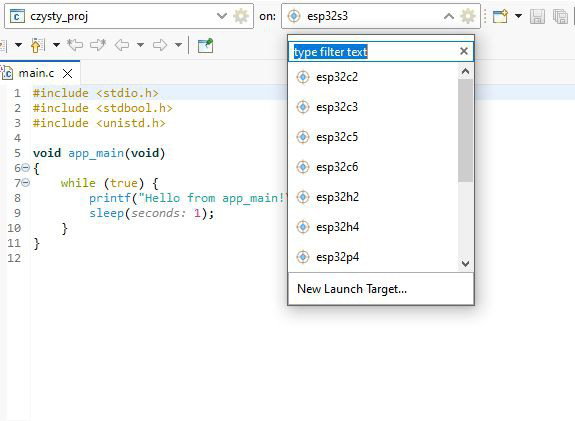Open the dropdown arrow beside New wizard
Screen dimensions: 575x421
518,16
